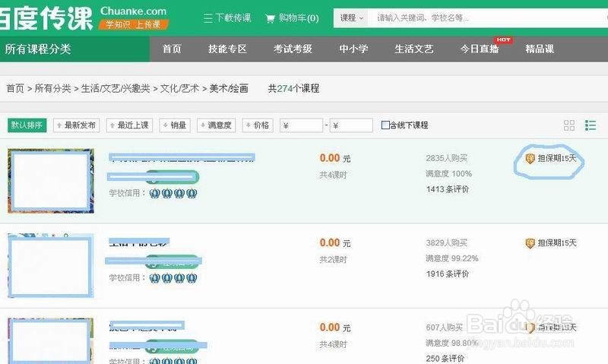Viewport: 608px width, 364px height.
Task: Click the maximum price input box
Action: pos(351,125)
